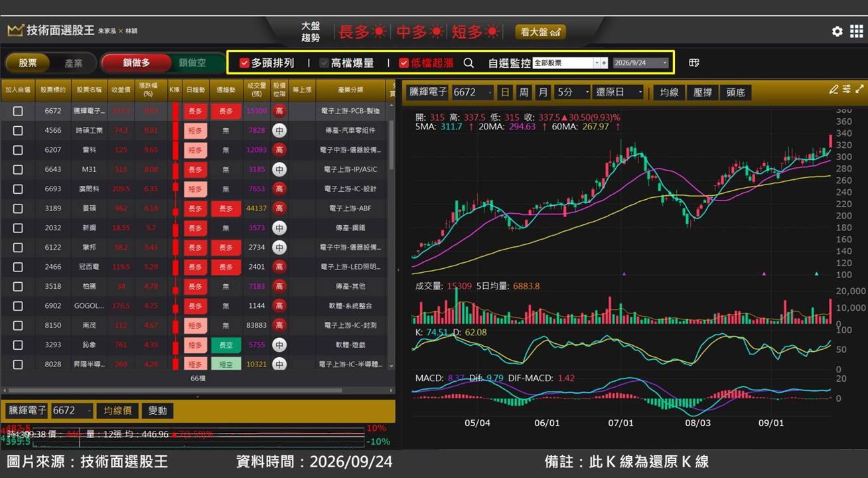Open the column layout table icon

point(694,62)
